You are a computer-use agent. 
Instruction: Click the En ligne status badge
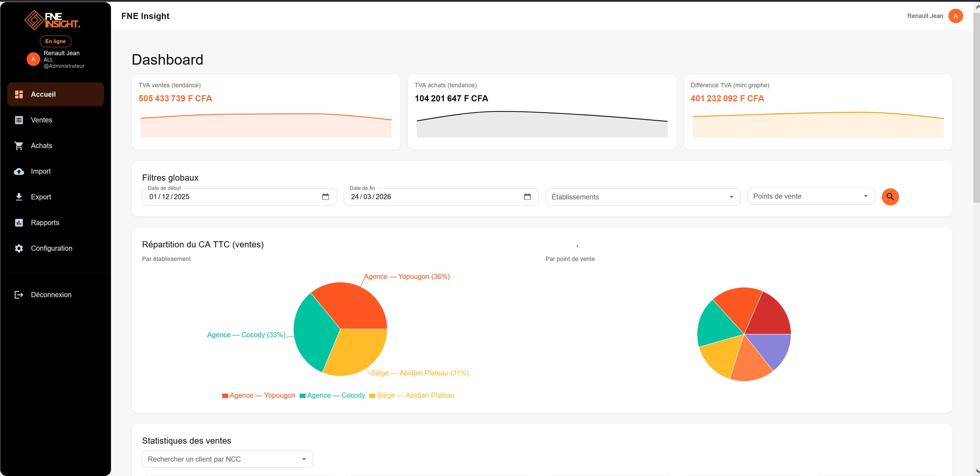pos(55,41)
